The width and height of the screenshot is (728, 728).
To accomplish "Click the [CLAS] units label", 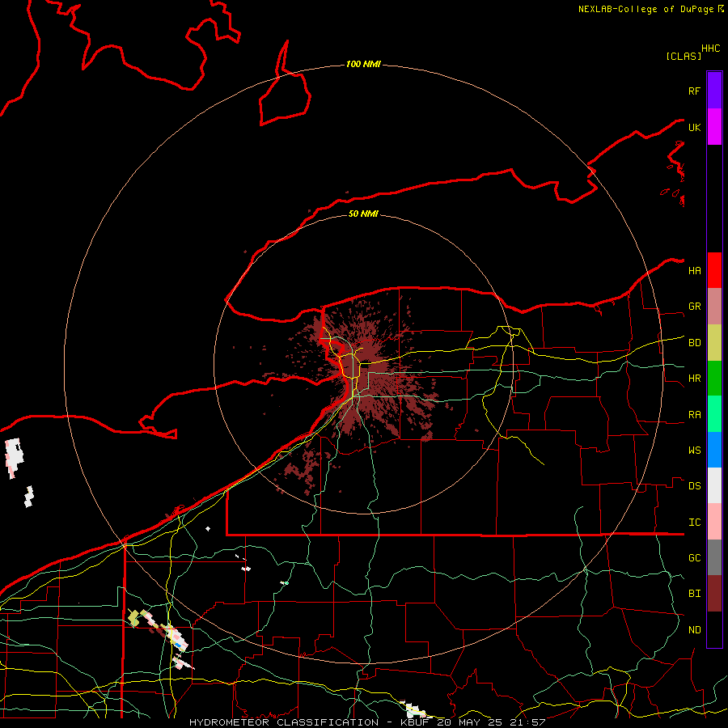I will pyautogui.click(x=684, y=56).
